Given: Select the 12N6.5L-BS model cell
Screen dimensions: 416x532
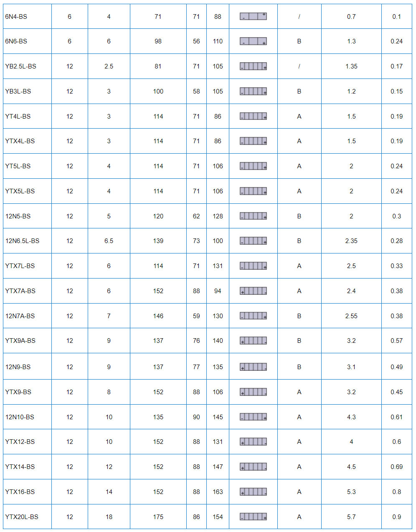Looking at the screenshot, I should pyautogui.click(x=27, y=241).
